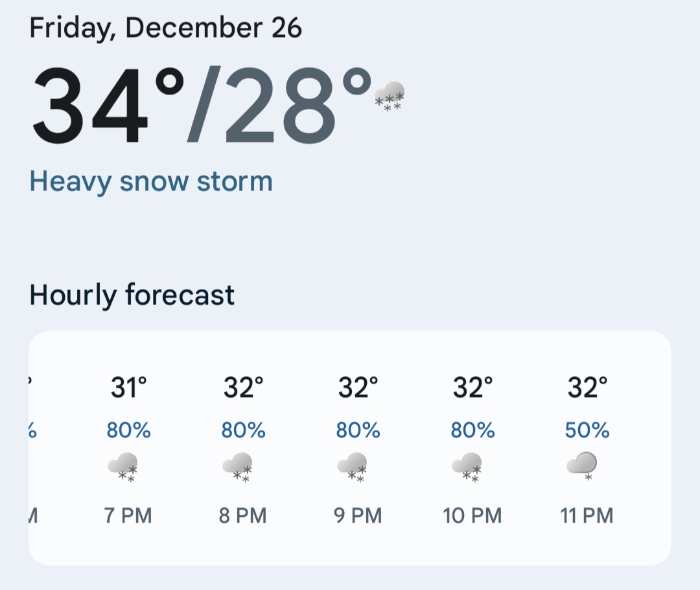The width and height of the screenshot is (700, 590).
Task: Select the 9 PM snow cloud icon
Action: (352, 467)
